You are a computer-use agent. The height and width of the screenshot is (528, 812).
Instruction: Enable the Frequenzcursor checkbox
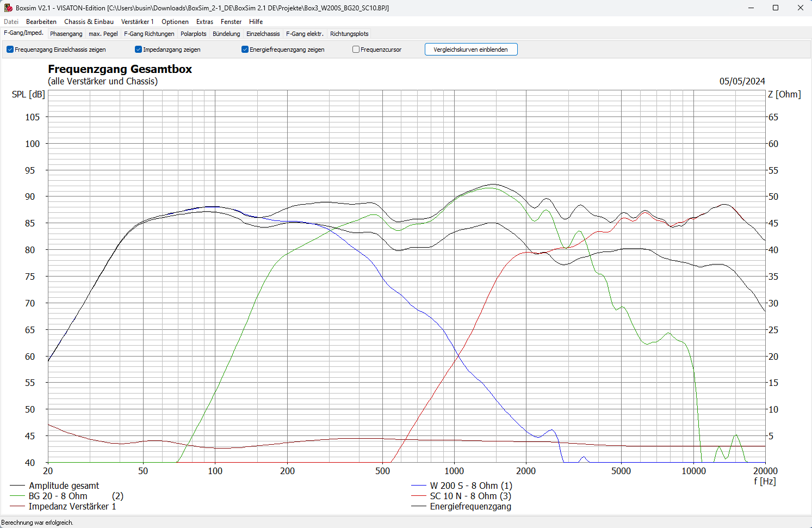point(356,50)
